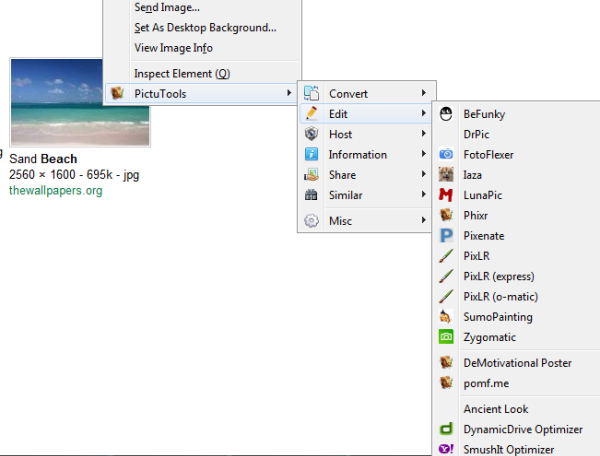
Task: Select View Image Info
Action: click(x=173, y=48)
